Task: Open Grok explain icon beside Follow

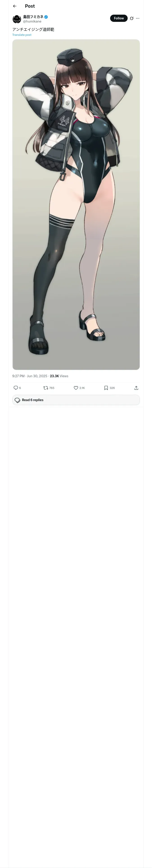Action: pos(132,18)
